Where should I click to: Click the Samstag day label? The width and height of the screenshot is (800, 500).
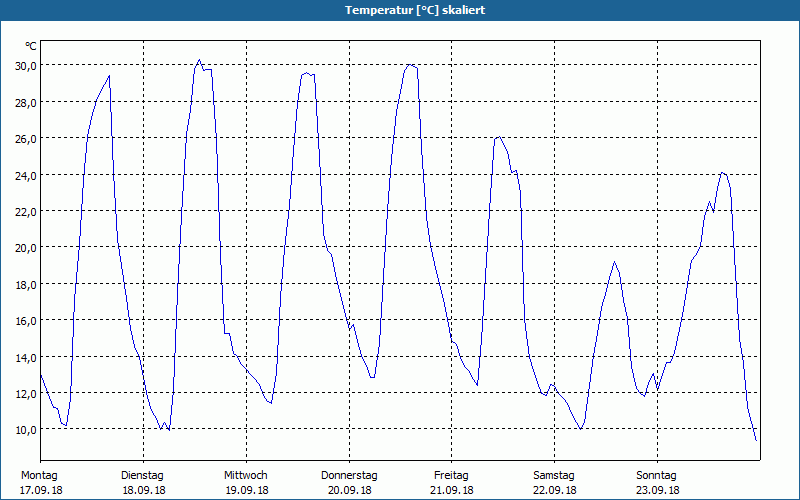[554, 476]
